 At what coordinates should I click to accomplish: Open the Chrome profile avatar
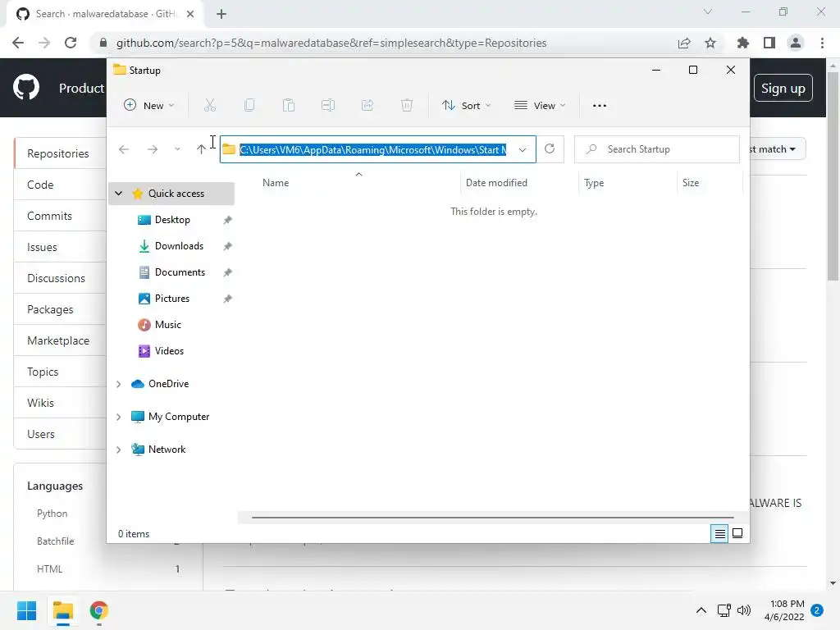[796, 43]
